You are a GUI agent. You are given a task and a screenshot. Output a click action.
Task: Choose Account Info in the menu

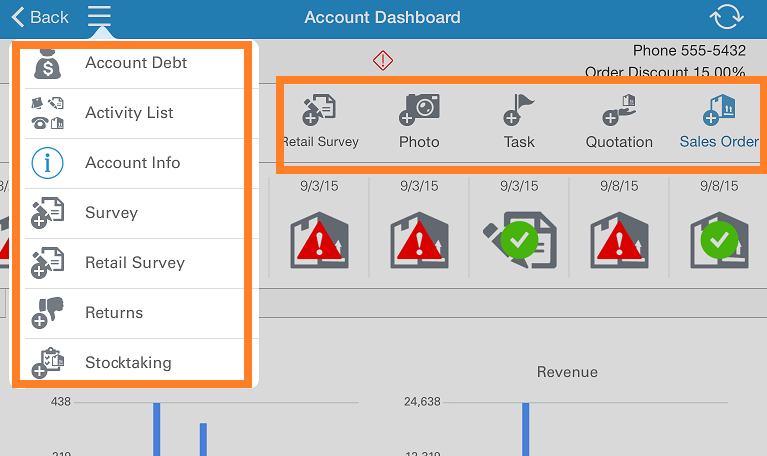[133, 162]
